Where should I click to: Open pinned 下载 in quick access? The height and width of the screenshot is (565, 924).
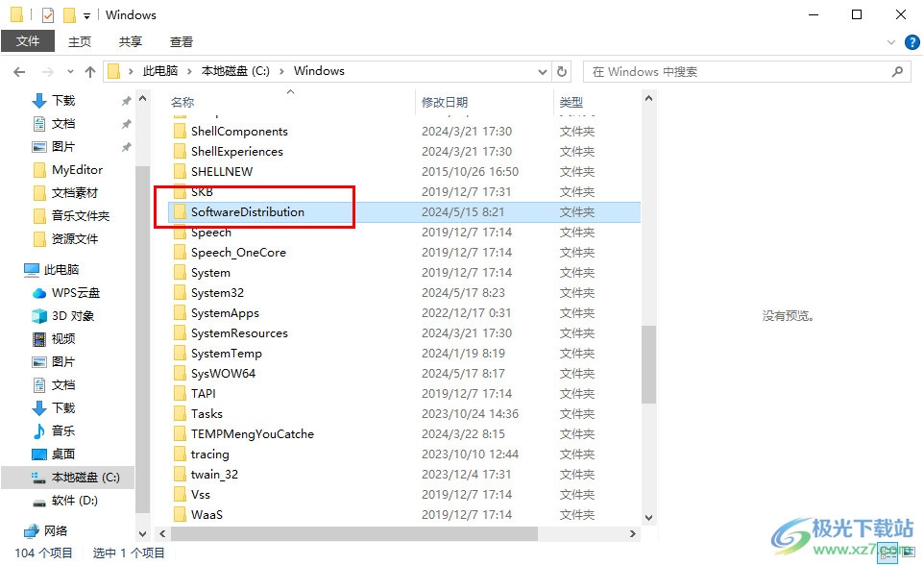point(63,101)
